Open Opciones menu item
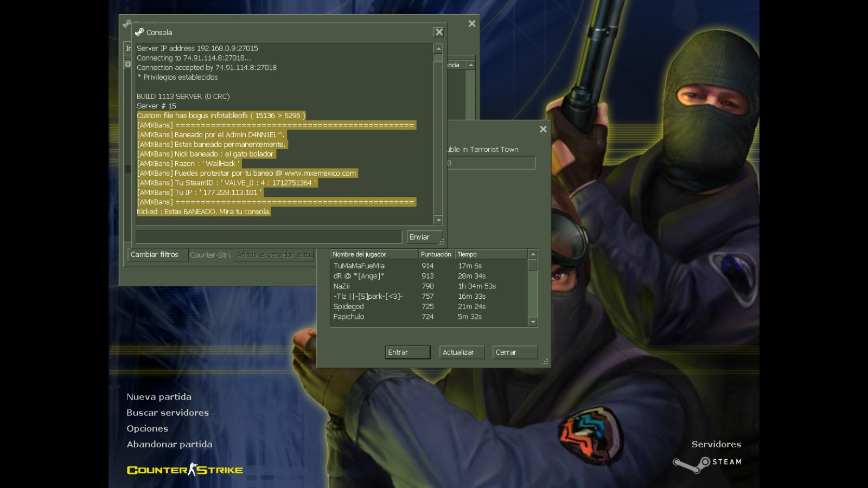This screenshot has height=488, width=868. 148,428
